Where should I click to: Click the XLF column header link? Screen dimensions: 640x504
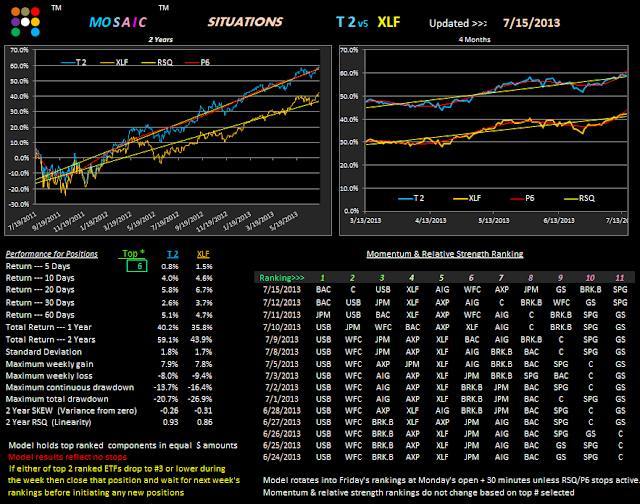coord(203,254)
